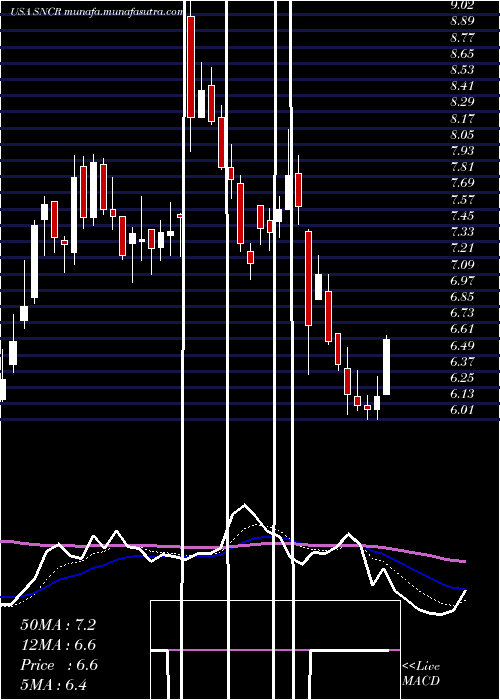Image resolution: width=500 pixels, height=700 pixels.
Task: Click the Price : 6.6 readout
Action: (59, 665)
